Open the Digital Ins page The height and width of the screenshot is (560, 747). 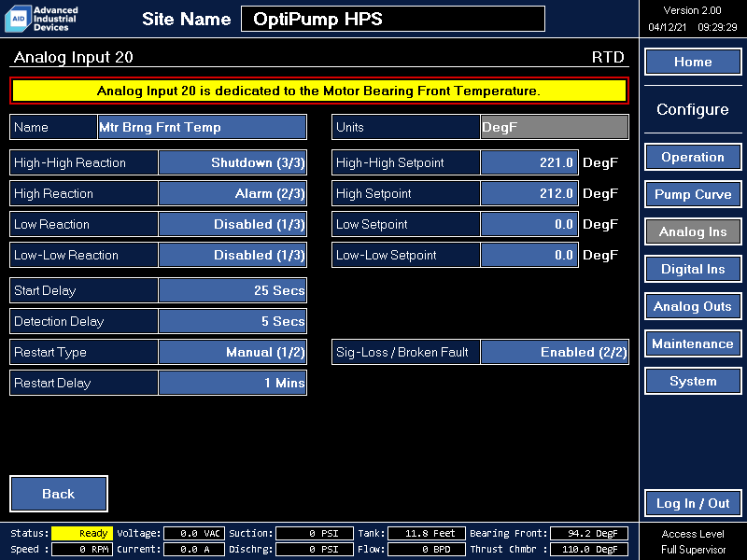(x=693, y=269)
